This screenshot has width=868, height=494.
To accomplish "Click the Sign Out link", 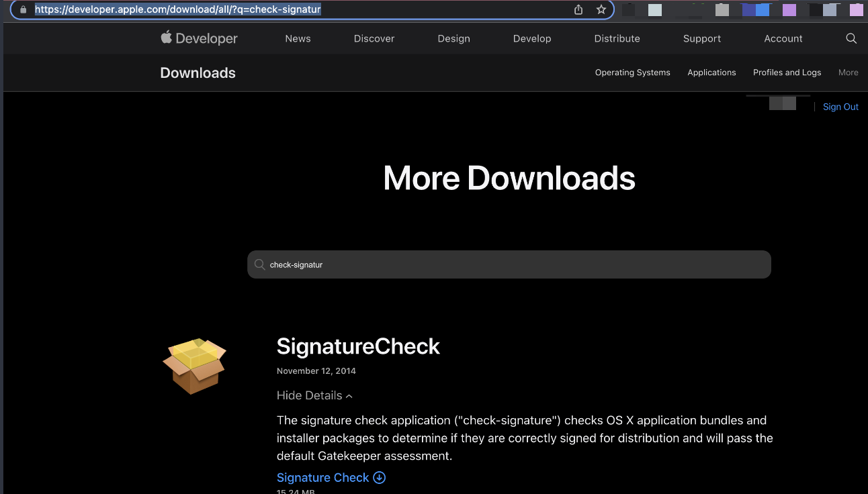I will (841, 107).
